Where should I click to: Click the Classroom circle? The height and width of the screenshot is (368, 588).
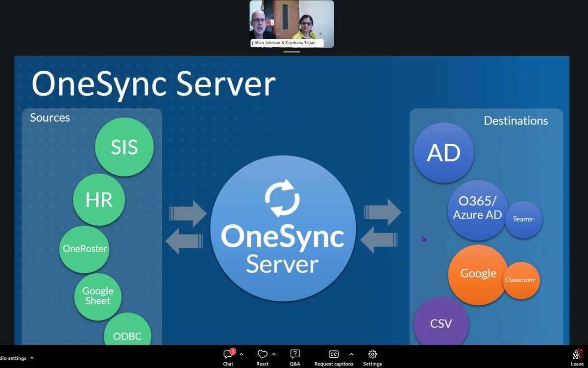(x=521, y=280)
